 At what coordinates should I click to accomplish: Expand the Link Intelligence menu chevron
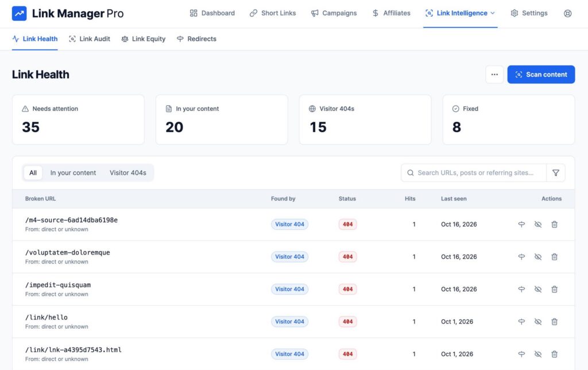493,13
